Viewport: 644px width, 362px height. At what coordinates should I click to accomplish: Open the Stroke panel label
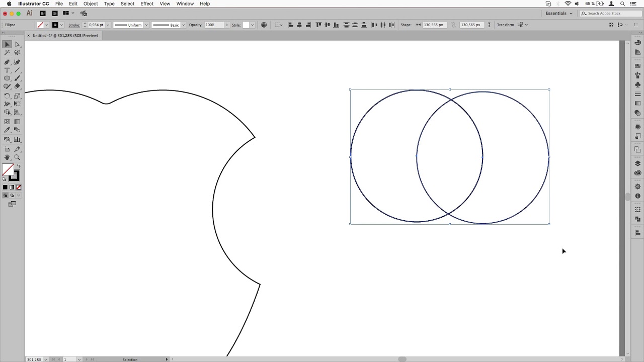click(74, 25)
